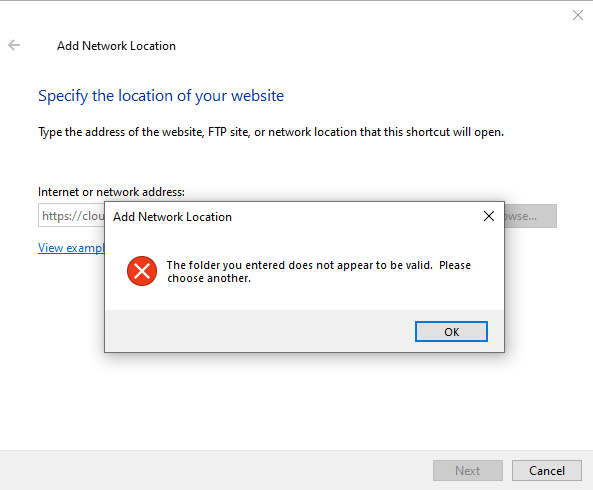
Task: Close the error message dialog using X
Action: coord(489,216)
